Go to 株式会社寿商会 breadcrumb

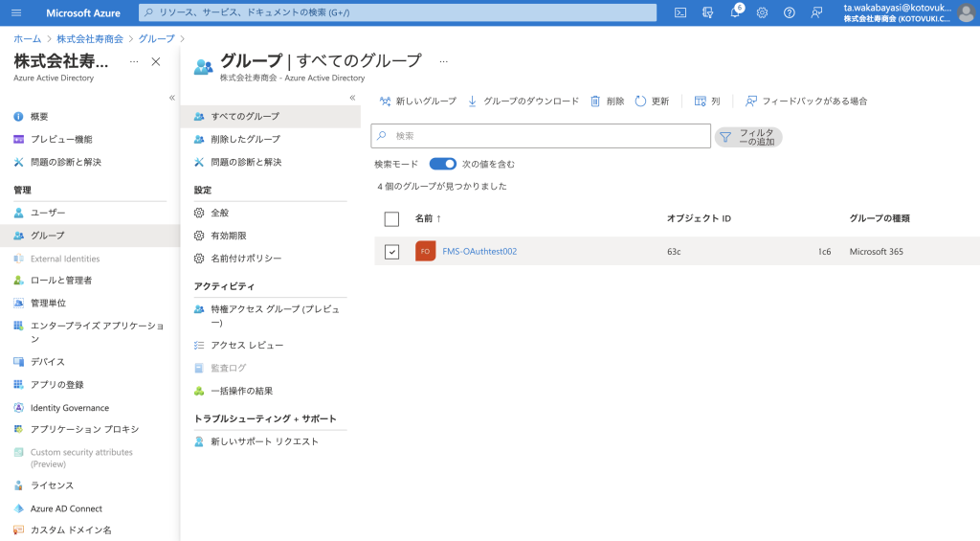[90, 38]
